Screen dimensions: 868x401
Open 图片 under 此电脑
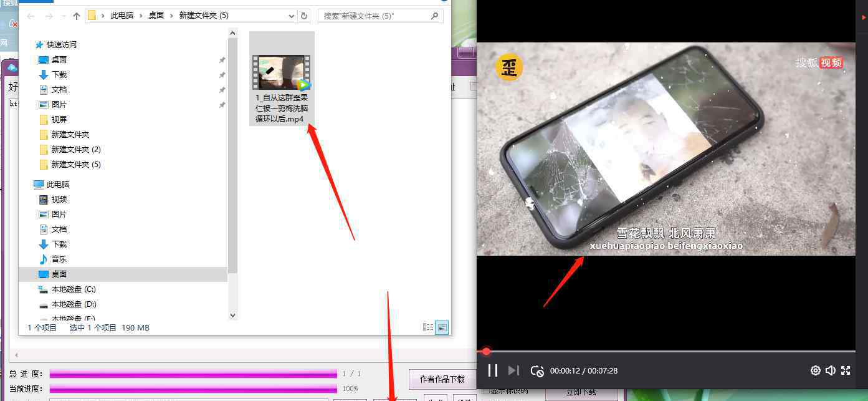tap(59, 214)
